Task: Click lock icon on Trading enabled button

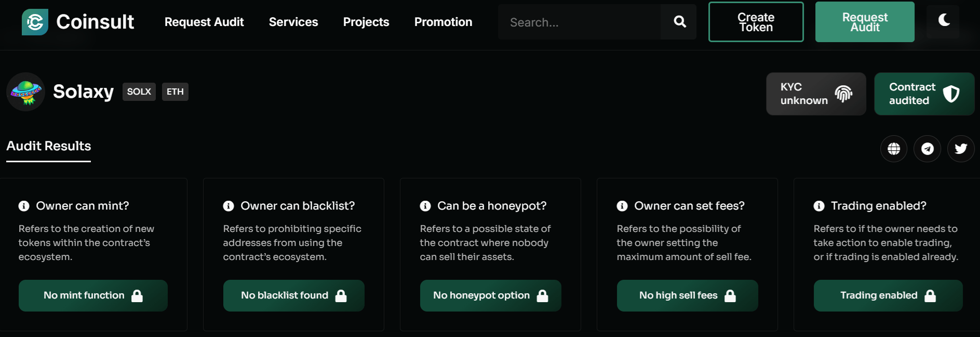Action: click(931, 296)
